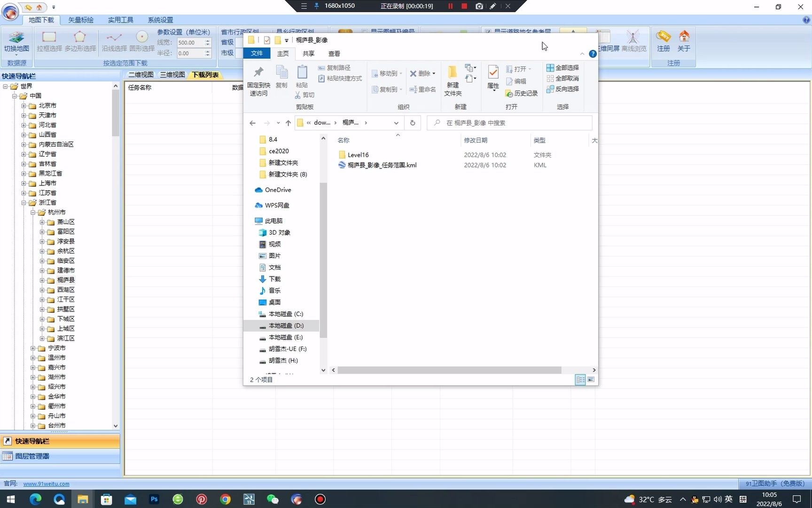812x508 pixels.
Task: Open Chrome from the taskbar
Action: point(226,499)
